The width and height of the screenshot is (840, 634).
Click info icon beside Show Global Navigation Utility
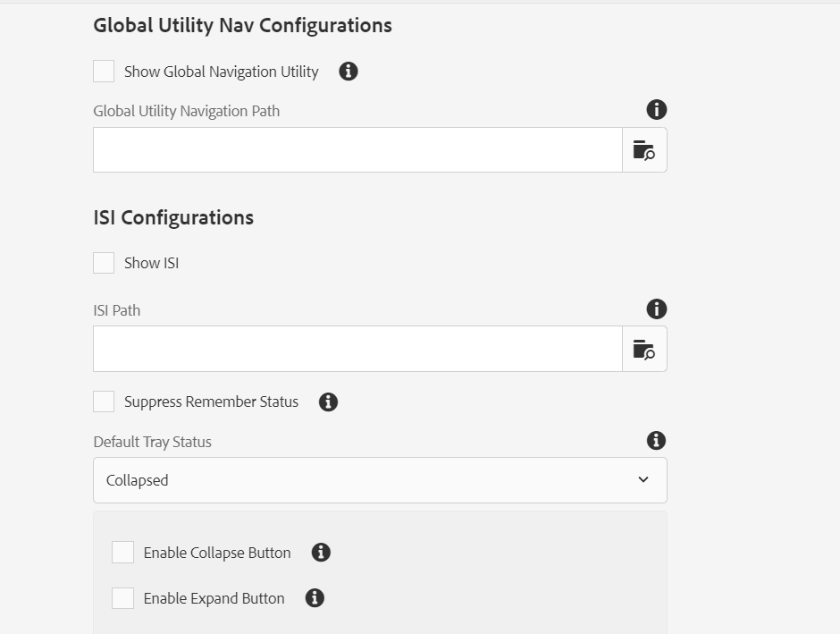pos(349,72)
